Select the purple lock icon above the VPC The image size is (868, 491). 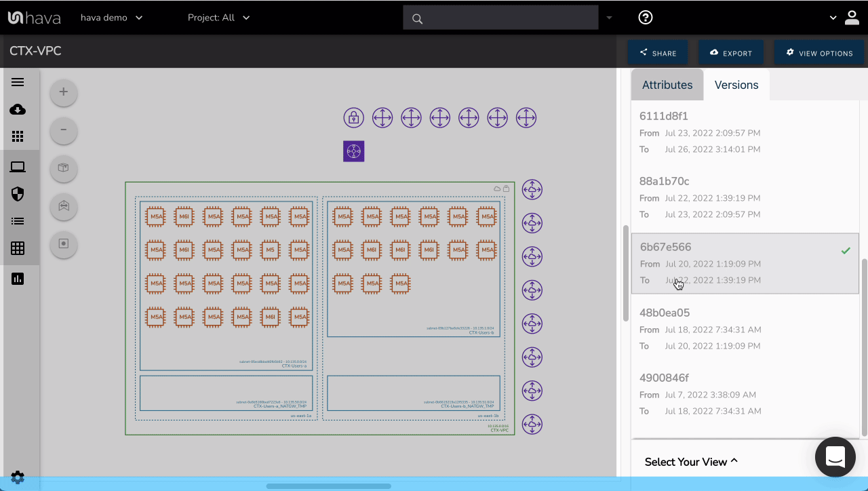point(353,118)
